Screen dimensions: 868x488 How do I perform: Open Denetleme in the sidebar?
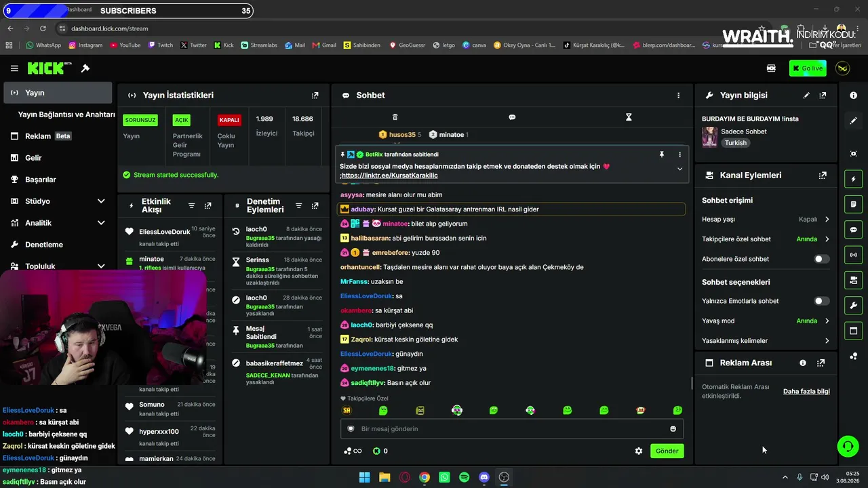(x=58, y=245)
